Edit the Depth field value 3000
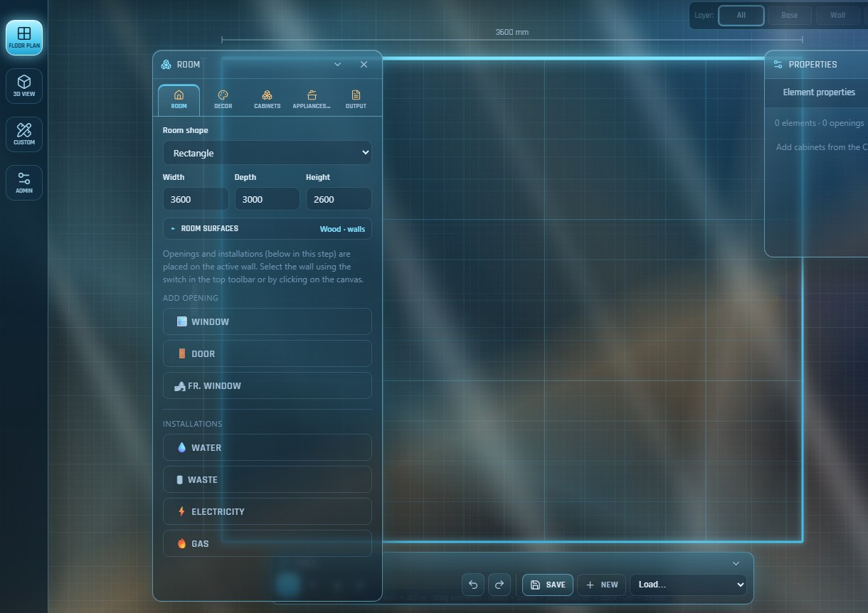Screen dimensions: 868x613 point(268,199)
